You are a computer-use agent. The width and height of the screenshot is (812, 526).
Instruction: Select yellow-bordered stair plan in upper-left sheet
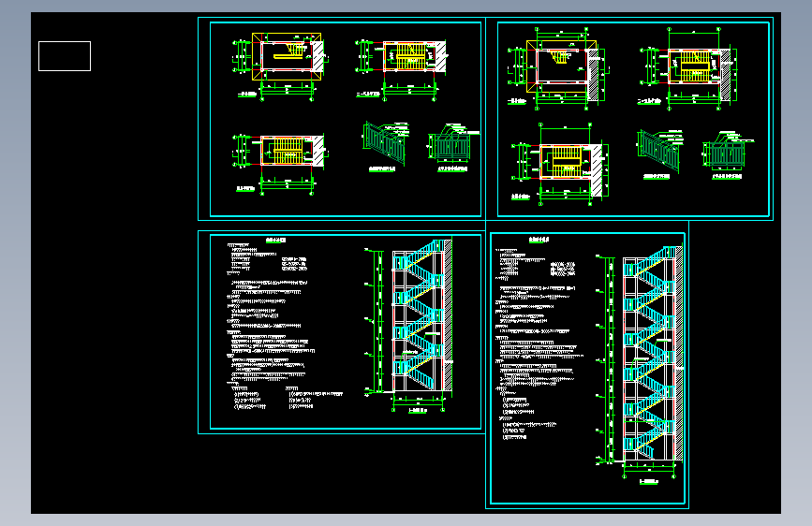tap(280, 66)
